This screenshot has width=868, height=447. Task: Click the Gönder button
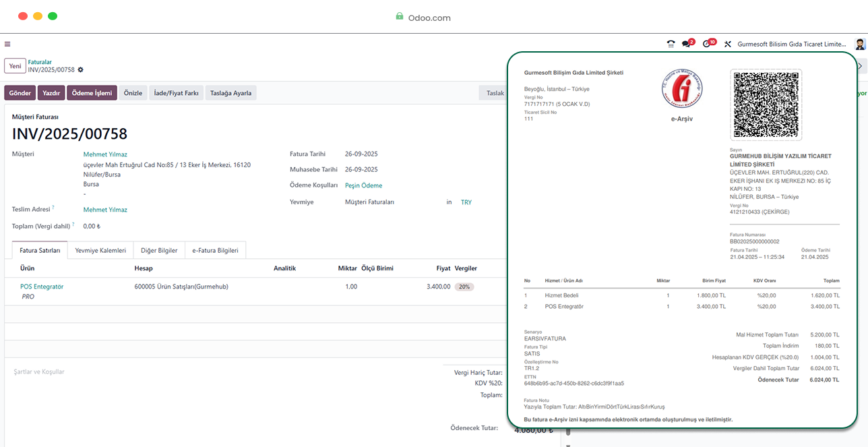point(20,93)
